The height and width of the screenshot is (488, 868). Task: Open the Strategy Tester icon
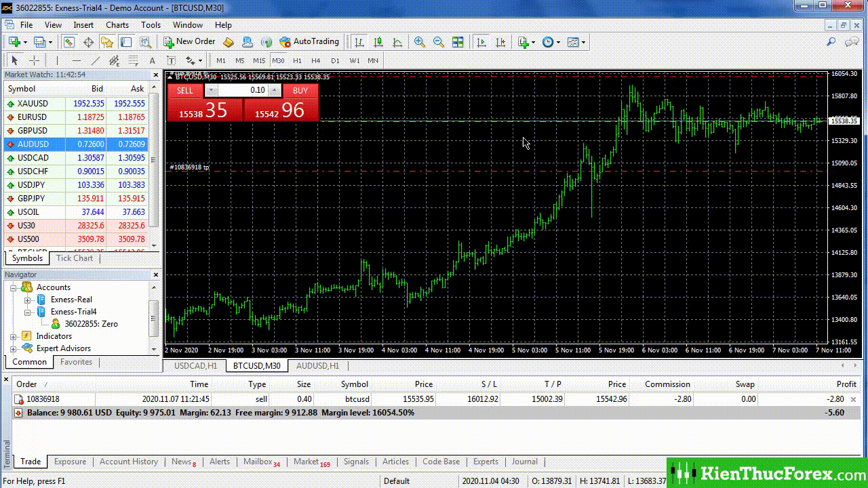[x=145, y=42]
